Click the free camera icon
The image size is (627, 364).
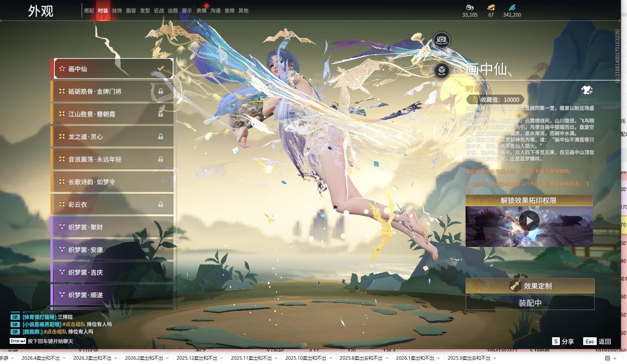tap(441, 40)
